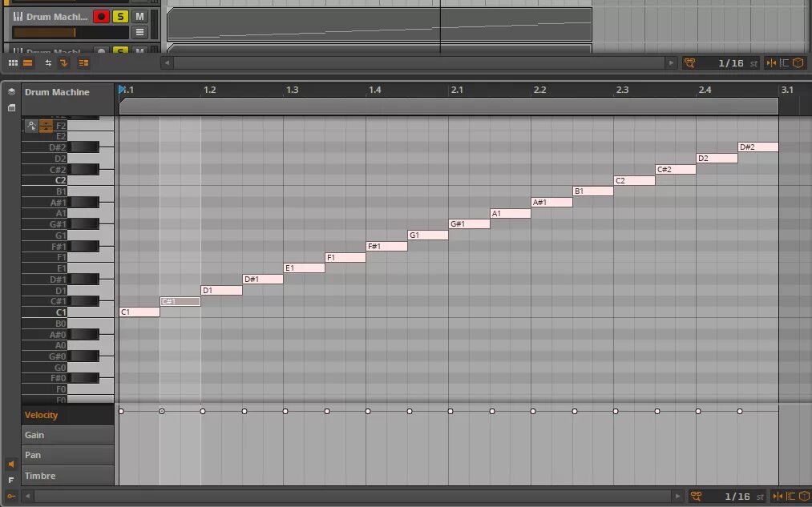Image resolution: width=812 pixels, height=507 pixels.
Task: Select the C#1 note in piano roll
Action: point(180,301)
